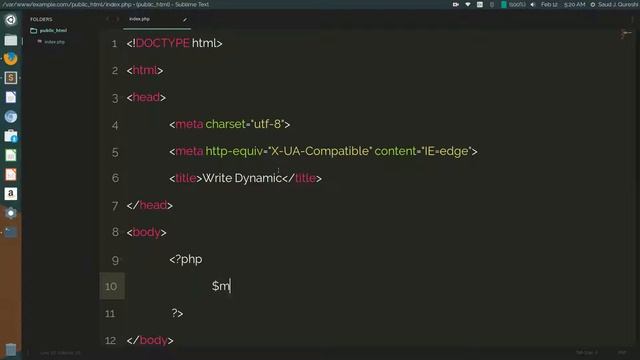640x360 pixels.
Task: Click the <?php opening tag on line 9
Action: tap(186, 259)
